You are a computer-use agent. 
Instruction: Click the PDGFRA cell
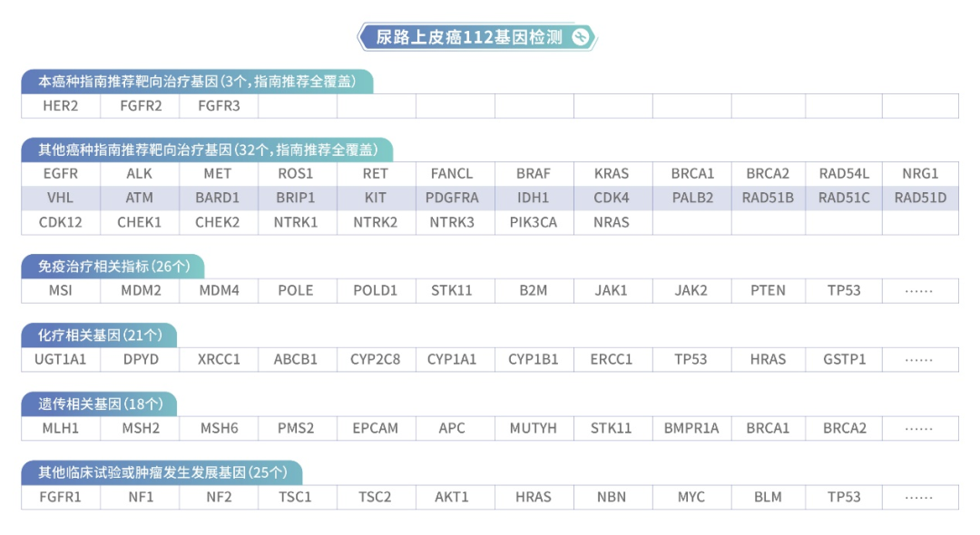pos(456,198)
